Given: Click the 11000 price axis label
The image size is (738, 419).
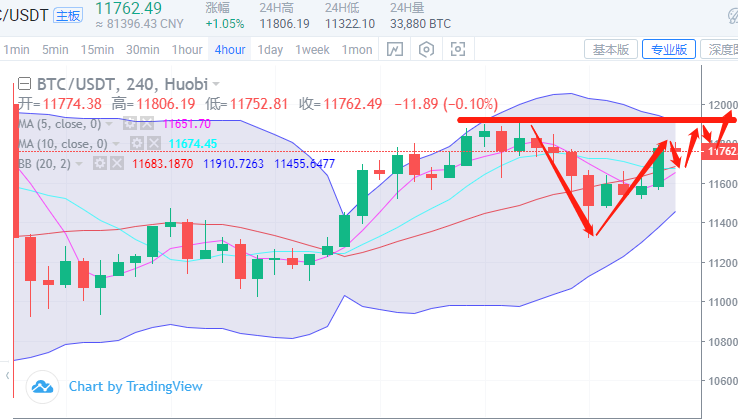Looking at the screenshot, I should point(722,302).
